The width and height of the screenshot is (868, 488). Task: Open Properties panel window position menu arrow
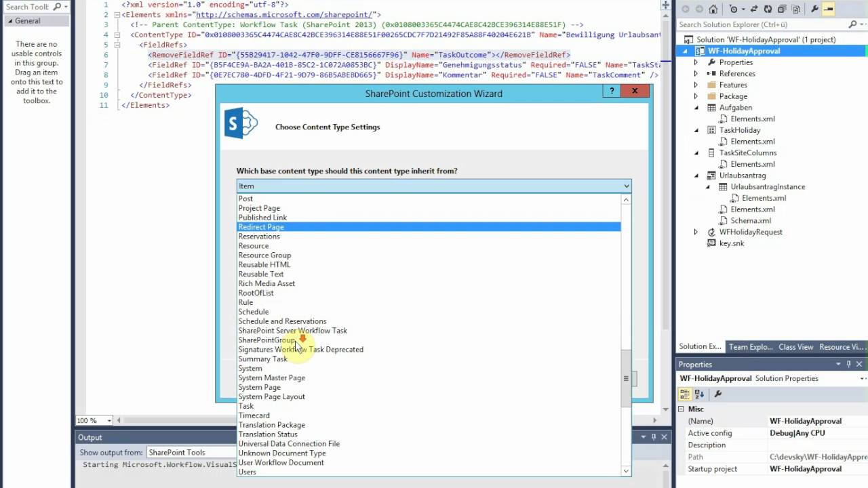pyautogui.click(x=838, y=365)
